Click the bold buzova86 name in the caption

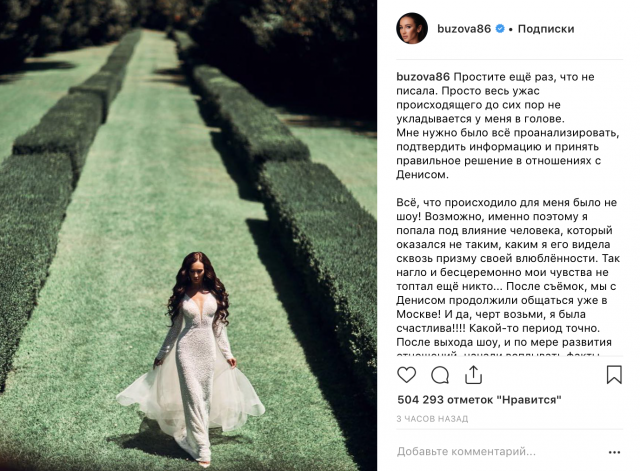(423, 77)
